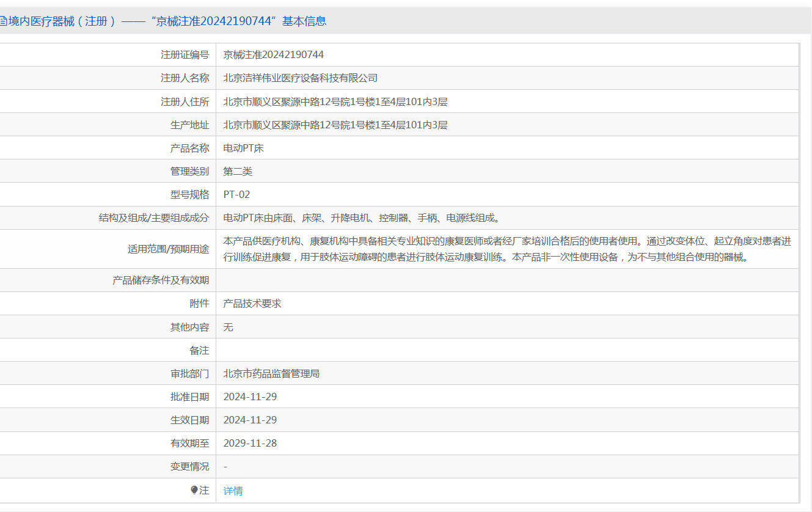Click the composition text listing 床面、床架、升降电机

(x=362, y=218)
